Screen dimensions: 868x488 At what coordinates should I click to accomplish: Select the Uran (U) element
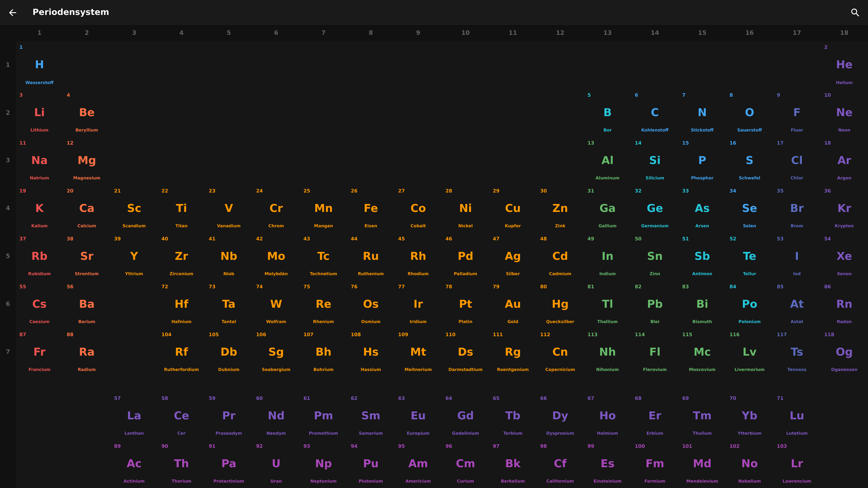tap(276, 464)
